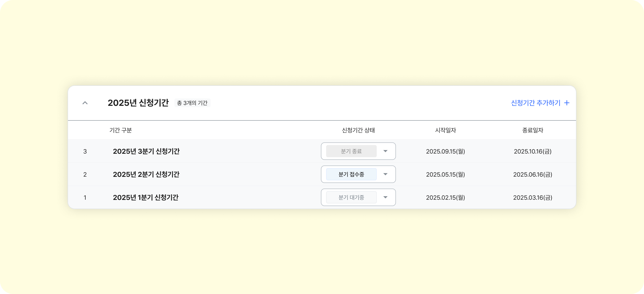Click the 시작일자 column header
The width and height of the screenshot is (644, 294).
[x=445, y=130]
